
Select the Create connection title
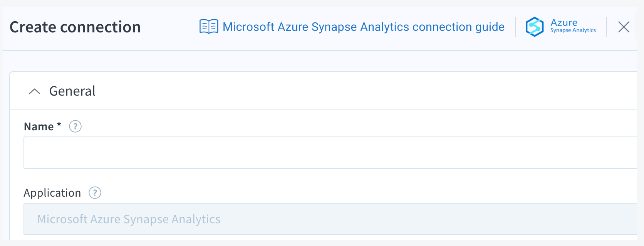point(75,27)
